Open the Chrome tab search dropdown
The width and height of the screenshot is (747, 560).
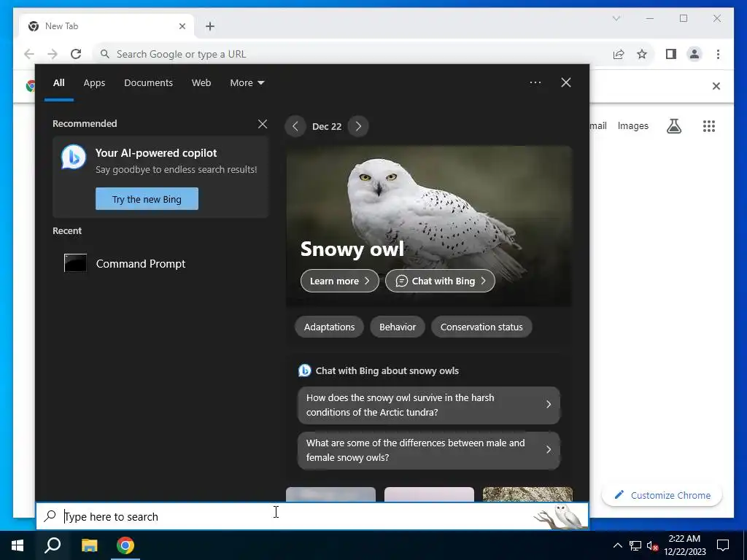(616, 18)
